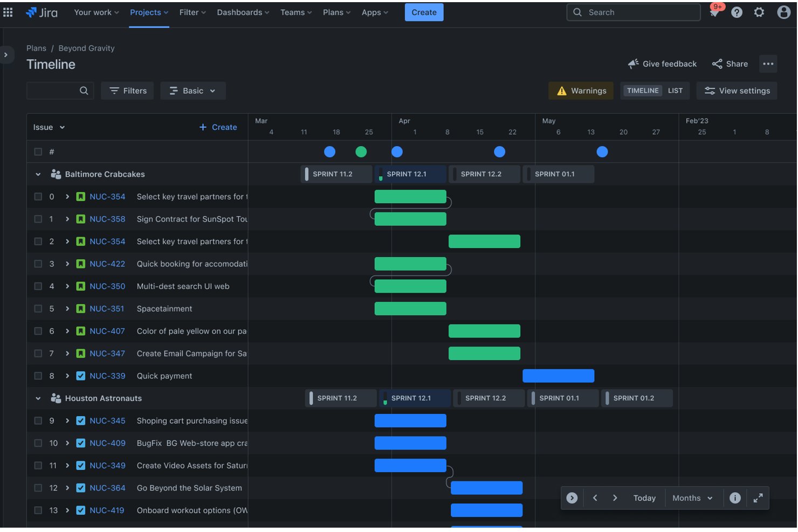The width and height of the screenshot is (798, 532).
Task: Toggle the select-all checkbox in # row
Action: coord(38,152)
